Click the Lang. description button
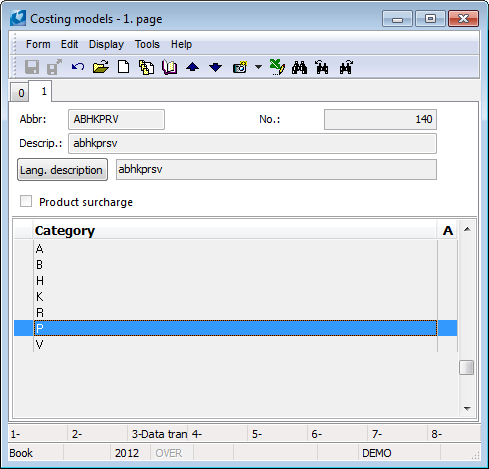The width and height of the screenshot is (489, 469). (62, 170)
